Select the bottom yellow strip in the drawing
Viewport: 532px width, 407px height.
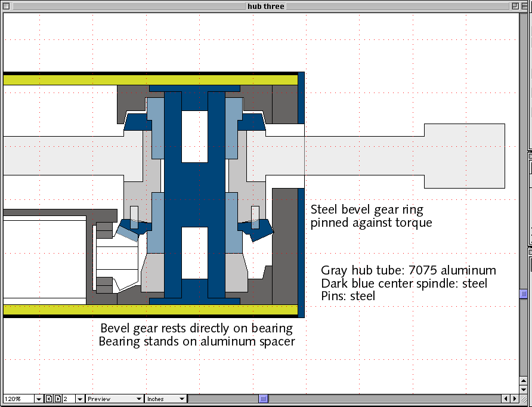(x=150, y=310)
